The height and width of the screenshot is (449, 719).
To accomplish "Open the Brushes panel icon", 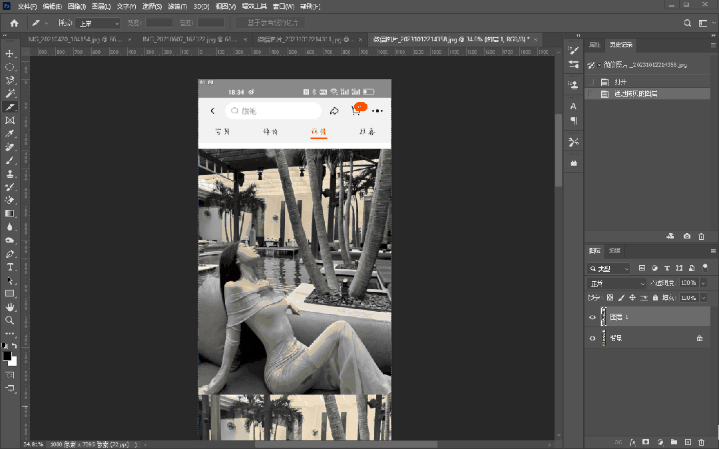I will (x=573, y=50).
